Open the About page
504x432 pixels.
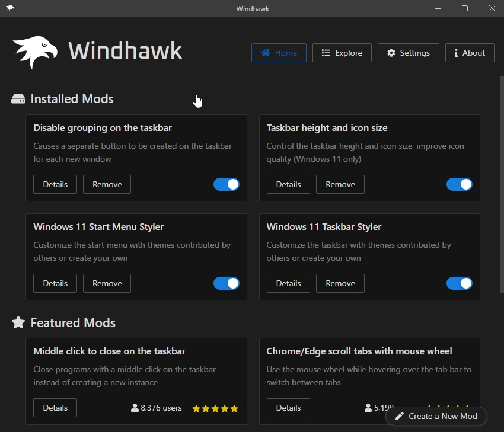[469, 53]
